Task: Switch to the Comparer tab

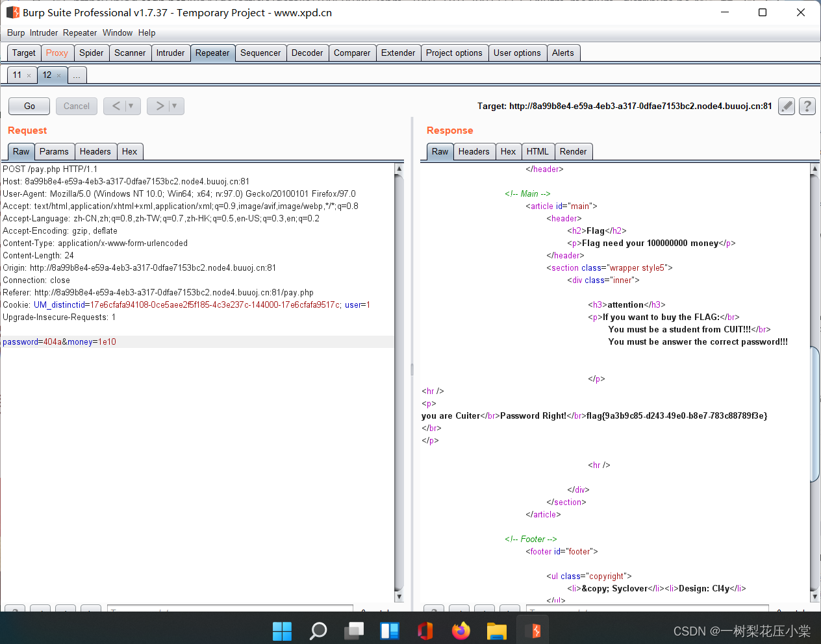Action: [x=352, y=53]
